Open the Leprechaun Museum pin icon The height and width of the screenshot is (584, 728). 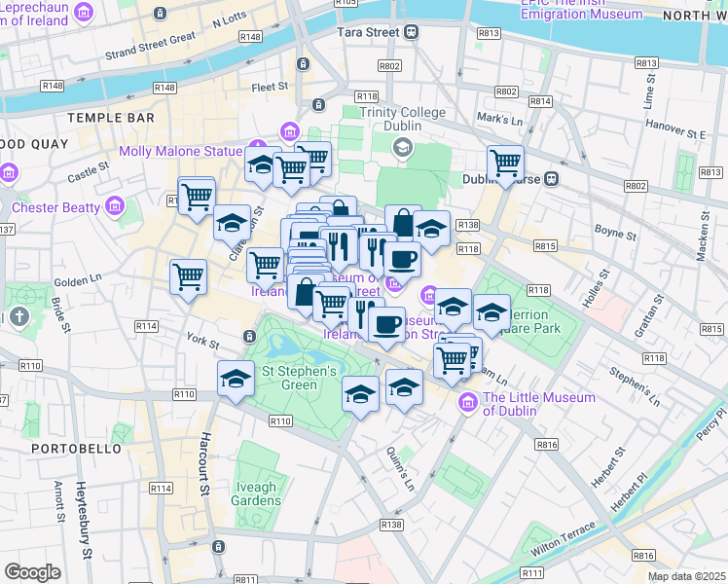(84, 13)
